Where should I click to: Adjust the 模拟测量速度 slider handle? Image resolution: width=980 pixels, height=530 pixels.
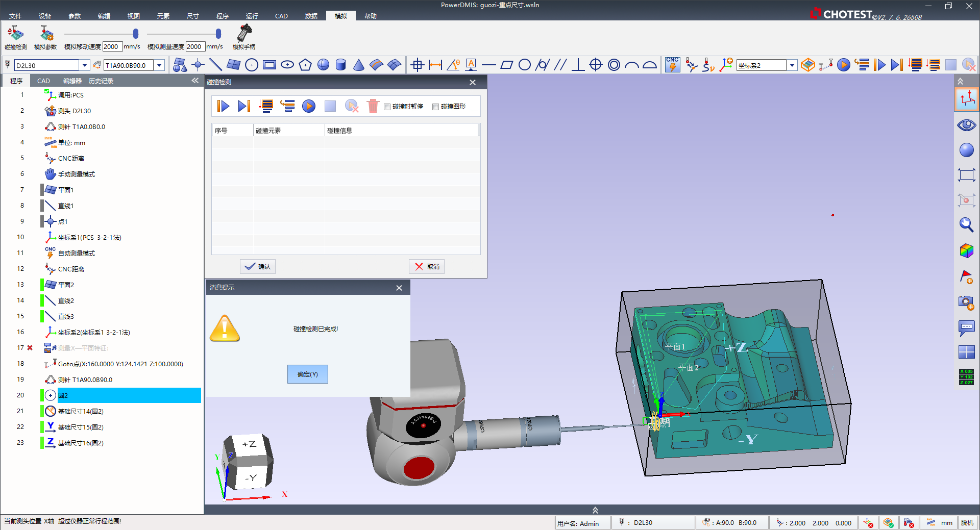coord(218,34)
